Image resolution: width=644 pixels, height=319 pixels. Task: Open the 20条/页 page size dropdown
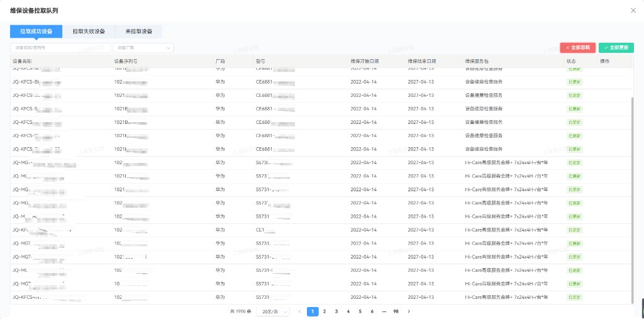[273, 311]
